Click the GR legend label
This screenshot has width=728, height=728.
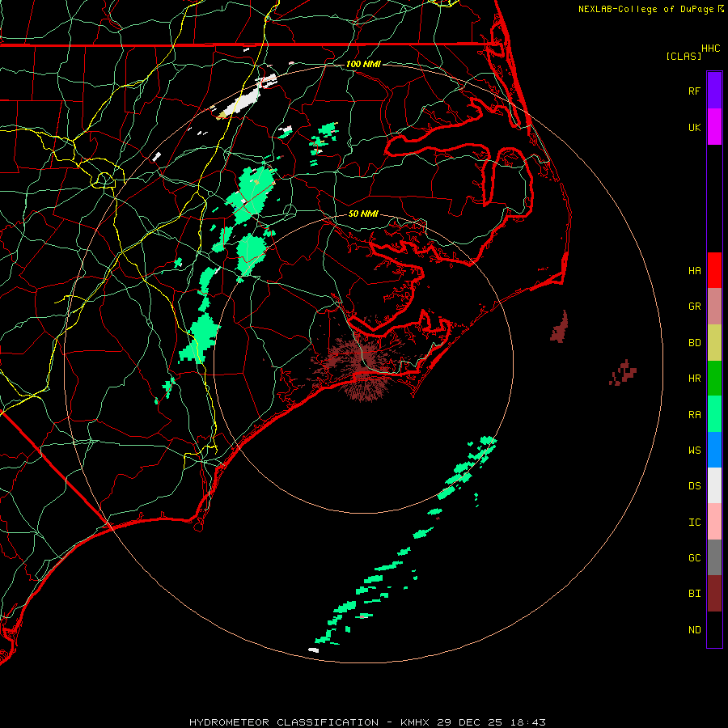(x=694, y=307)
